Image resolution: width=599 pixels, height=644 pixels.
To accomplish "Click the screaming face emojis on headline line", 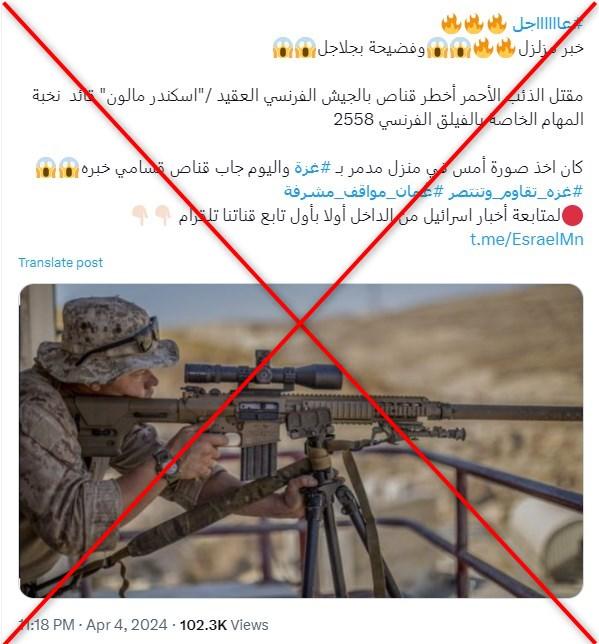I will coord(448,48).
